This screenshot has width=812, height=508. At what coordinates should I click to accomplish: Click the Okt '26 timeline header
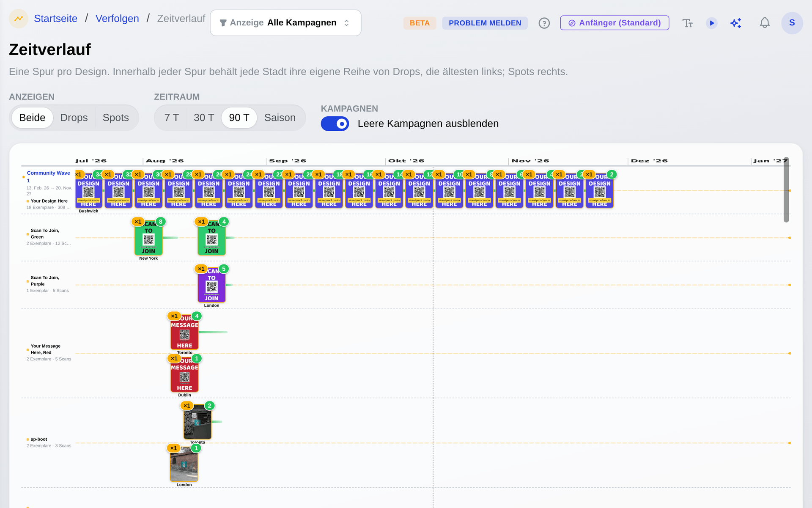point(406,161)
